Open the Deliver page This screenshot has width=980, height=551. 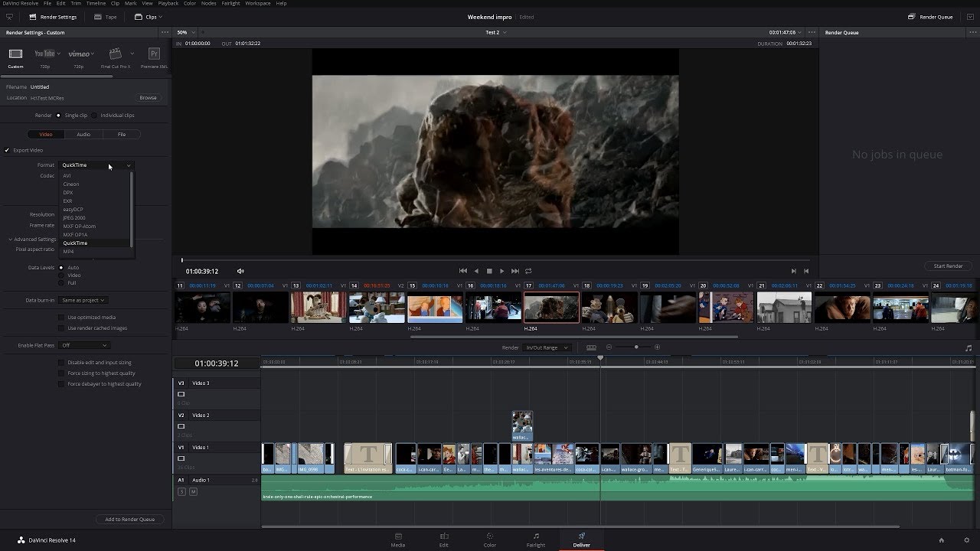click(582, 540)
